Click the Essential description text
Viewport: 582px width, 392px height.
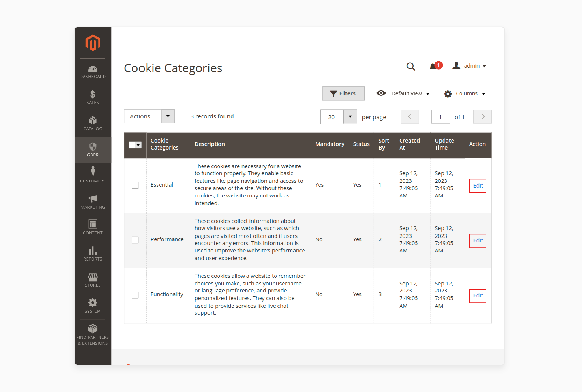point(249,185)
